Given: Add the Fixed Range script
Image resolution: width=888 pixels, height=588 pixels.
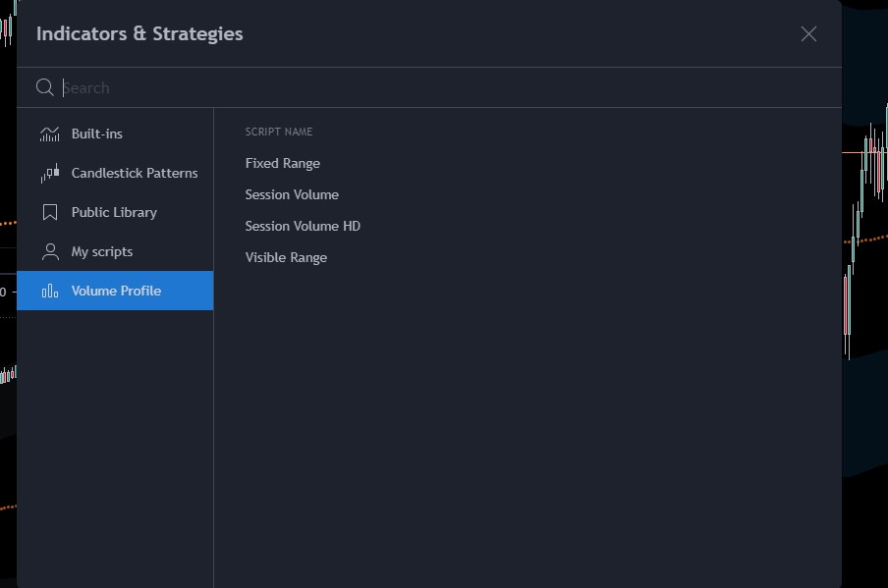Looking at the screenshot, I should [x=283, y=164].
